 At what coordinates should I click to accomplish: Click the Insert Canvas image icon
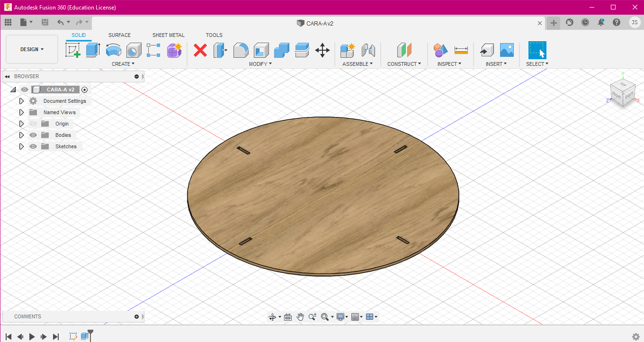click(507, 50)
